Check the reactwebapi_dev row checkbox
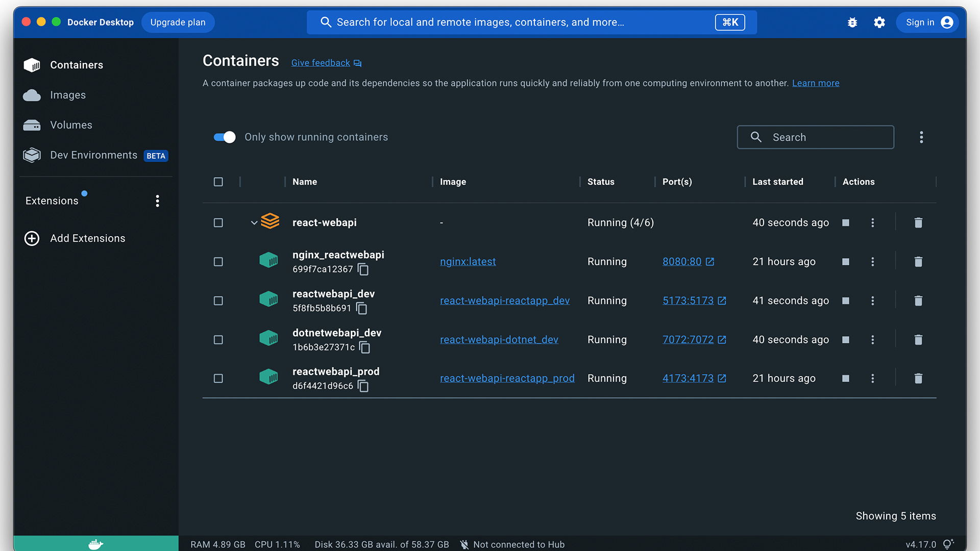Viewport: 980px width, 551px height. [218, 301]
